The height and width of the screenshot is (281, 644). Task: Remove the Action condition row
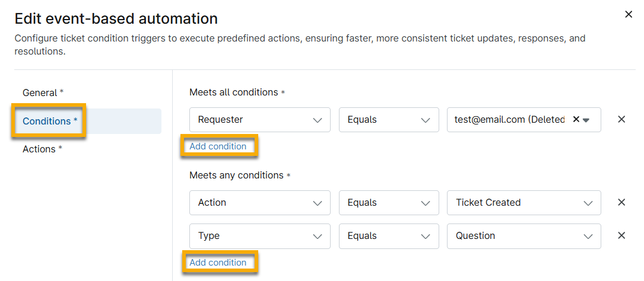[x=621, y=202]
